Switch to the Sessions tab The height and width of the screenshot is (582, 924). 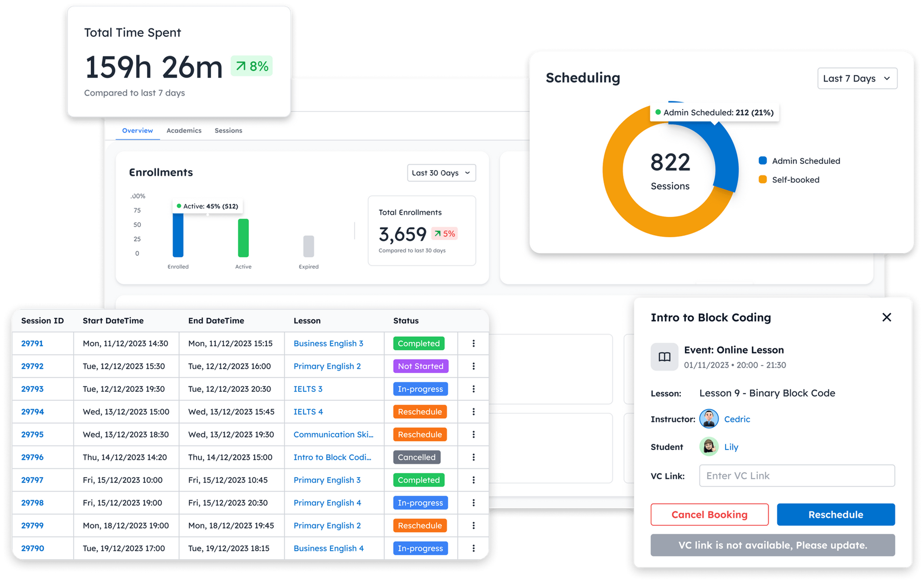[228, 131]
